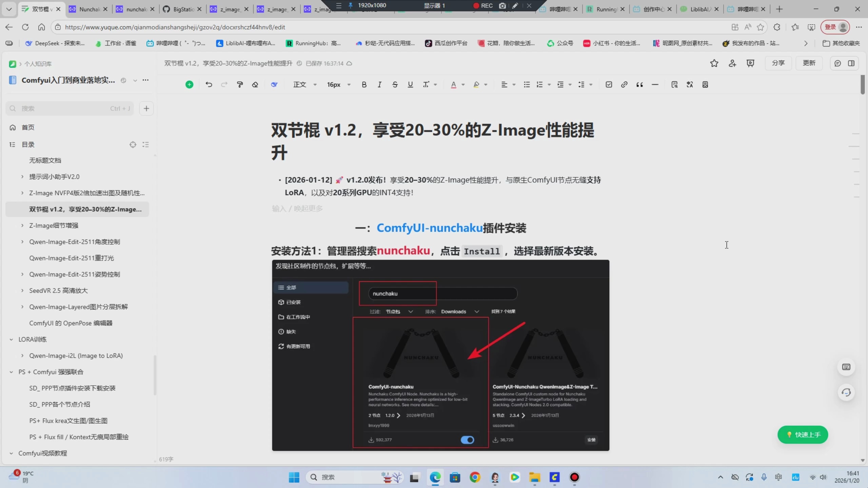Start presentation mode icon
The width and height of the screenshot is (868, 488).
pyautogui.click(x=750, y=63)
